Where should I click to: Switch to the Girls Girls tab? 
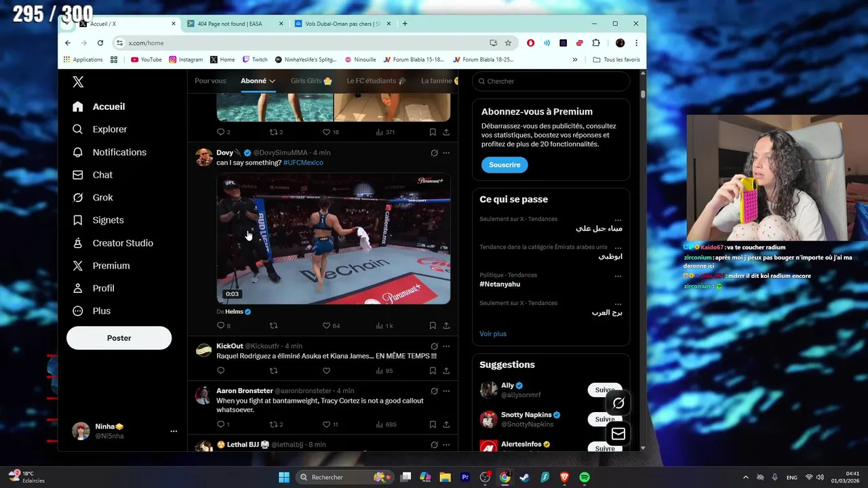pyautogui.click(x=311, y=81)
